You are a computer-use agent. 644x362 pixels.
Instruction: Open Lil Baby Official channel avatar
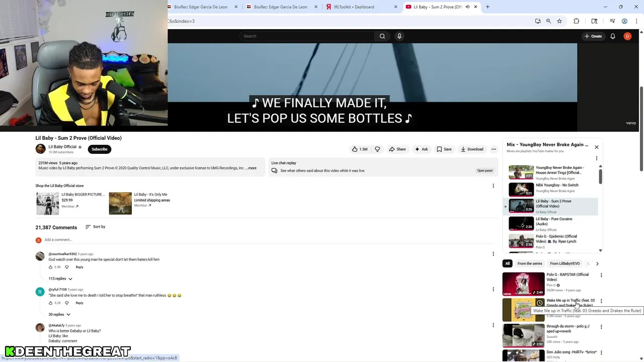pyautogui.click(x=40, y=149)
